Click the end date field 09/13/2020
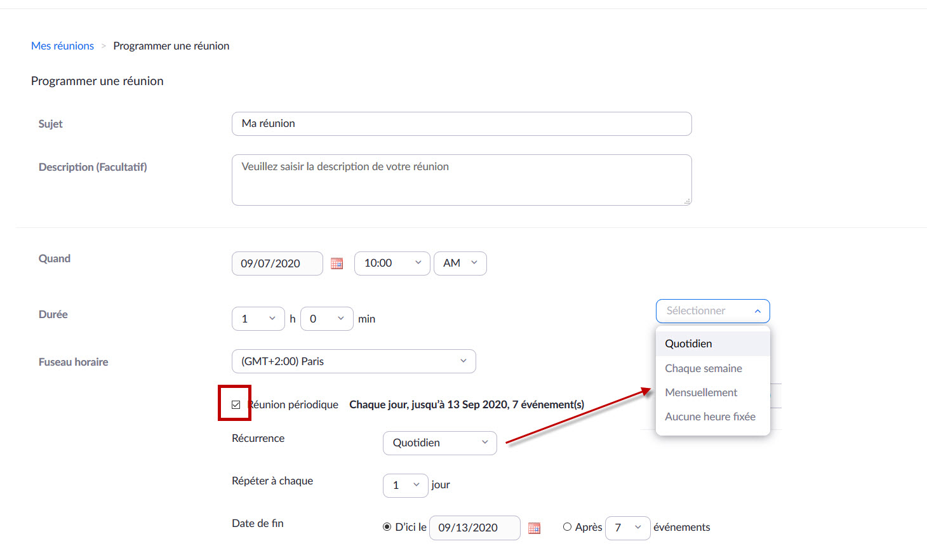The height and width of the screenshot is (560, 927). (x=475, y=528)
